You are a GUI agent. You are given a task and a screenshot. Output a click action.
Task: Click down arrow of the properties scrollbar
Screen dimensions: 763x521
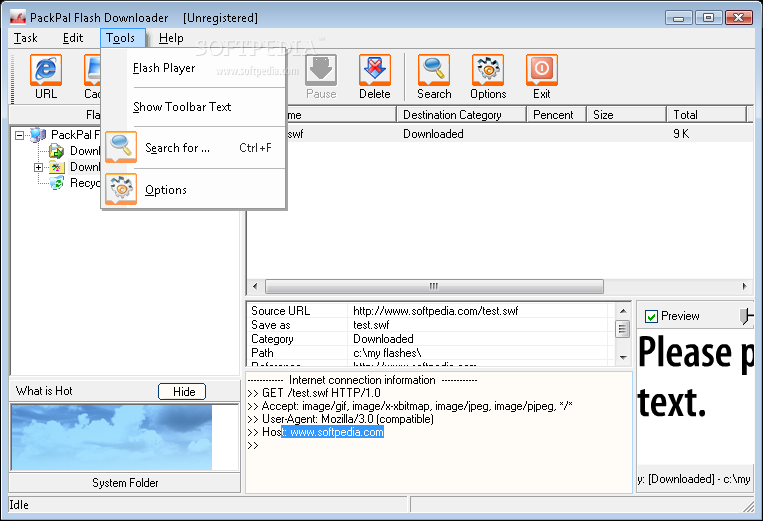623,358
